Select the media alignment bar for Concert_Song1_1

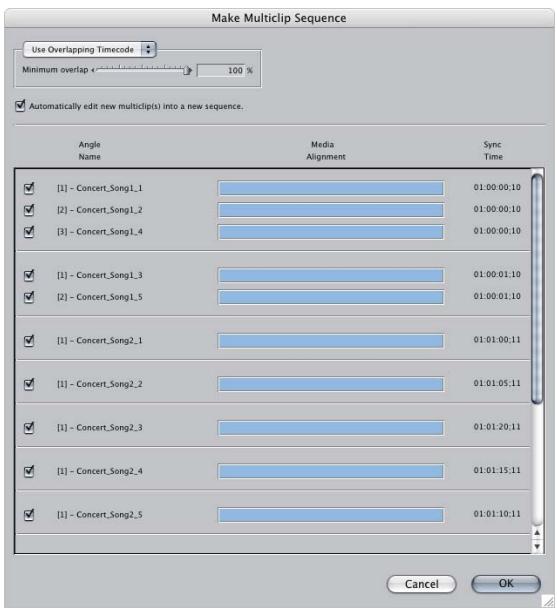(331, 188)
